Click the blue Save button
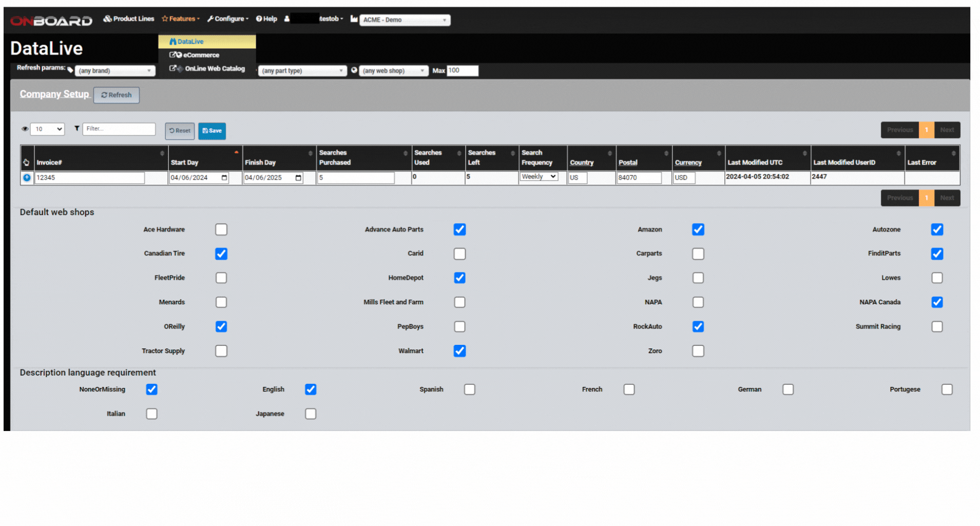980x526 pixels. coord(212,131)
